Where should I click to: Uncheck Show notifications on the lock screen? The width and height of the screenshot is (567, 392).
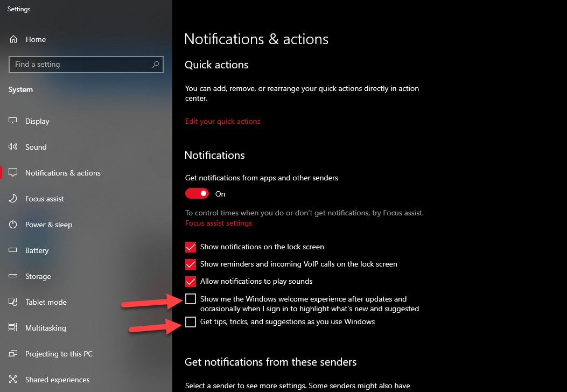coord(191,247)
